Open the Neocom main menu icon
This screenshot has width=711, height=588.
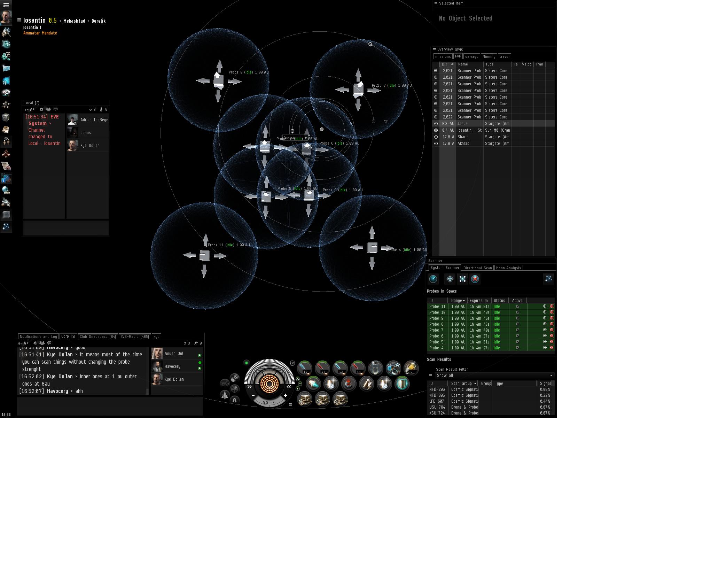6,5
